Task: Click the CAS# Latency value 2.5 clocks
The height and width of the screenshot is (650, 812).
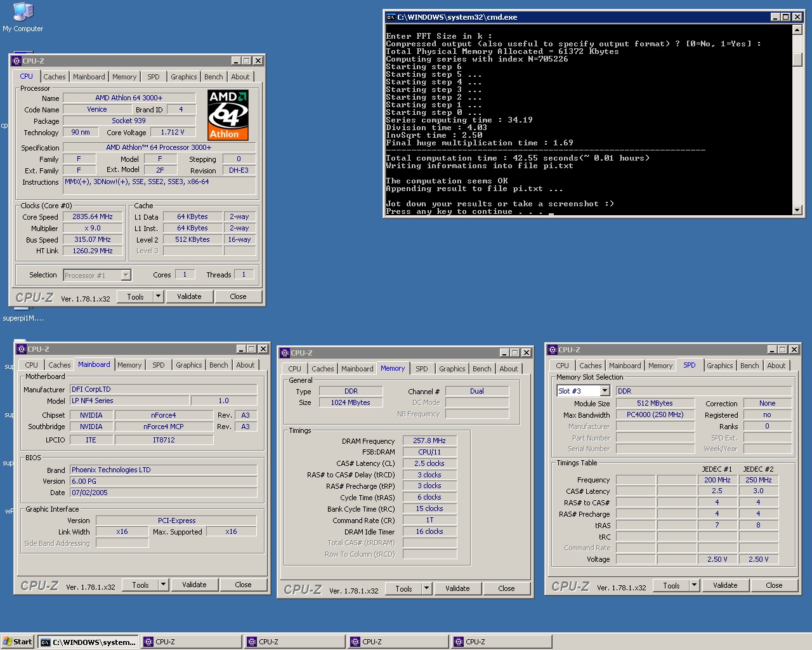Action: 429,463
